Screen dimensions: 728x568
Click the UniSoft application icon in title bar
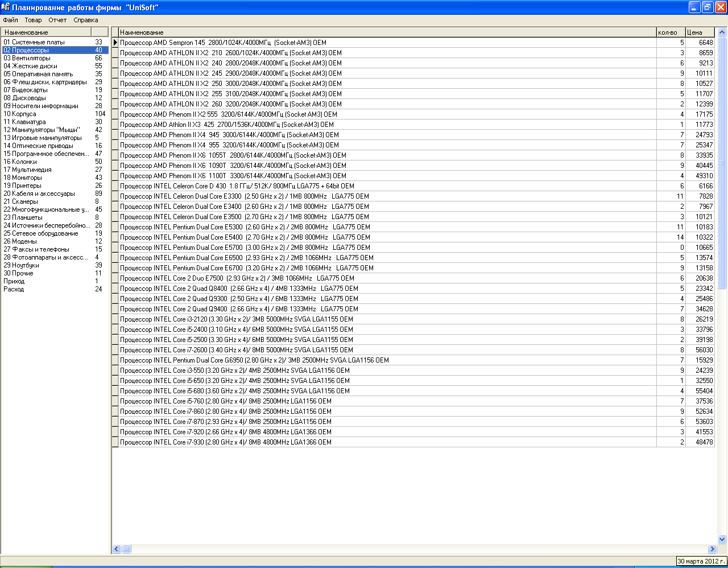pyautogui.click(x=6, y=7)
